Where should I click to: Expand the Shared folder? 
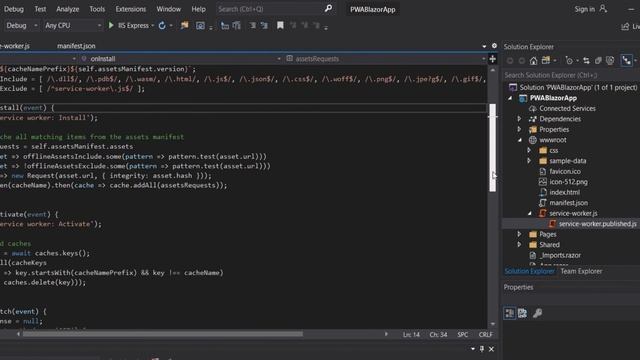[x=519, y=244]
